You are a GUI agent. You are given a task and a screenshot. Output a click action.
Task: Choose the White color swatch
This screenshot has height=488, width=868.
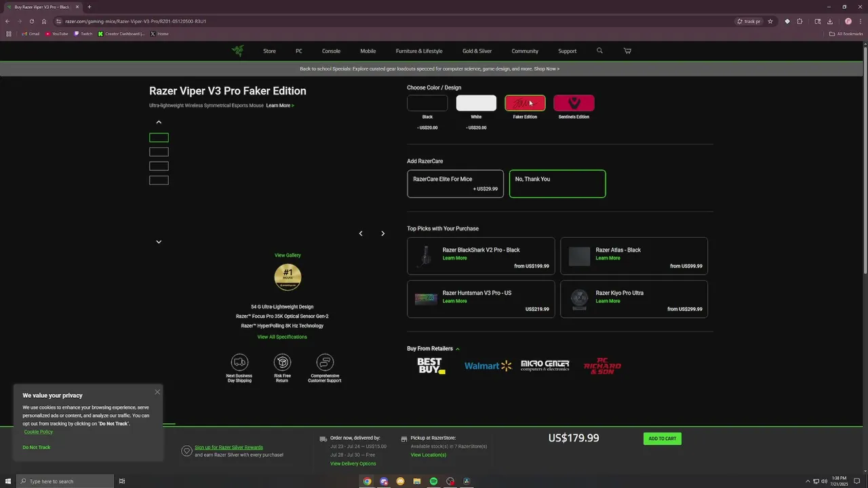coord(476,103)
